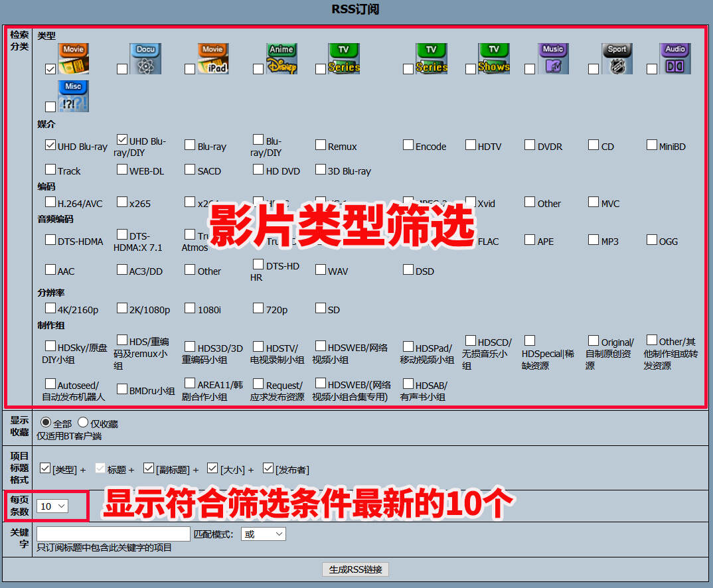The width and height of the screenshot is (713, 588).
Task: Select the Xvid codec checkbox
Action: coord(471,202)
